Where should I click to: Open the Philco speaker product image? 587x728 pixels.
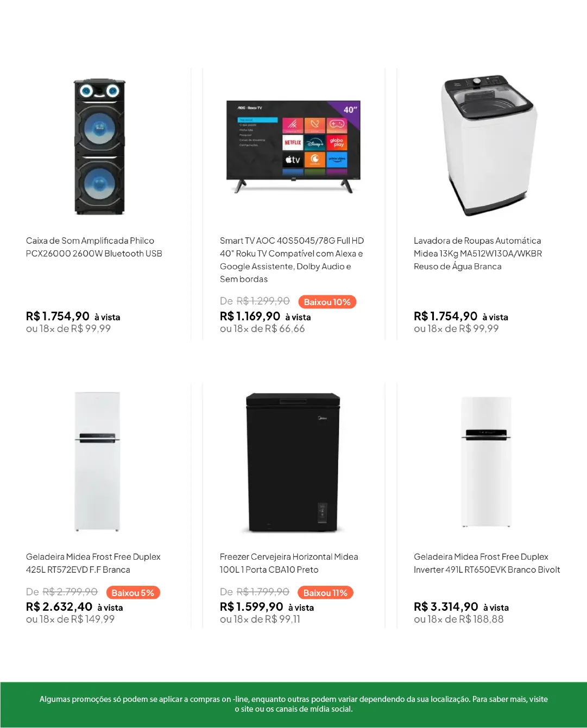tap(99, 147)
